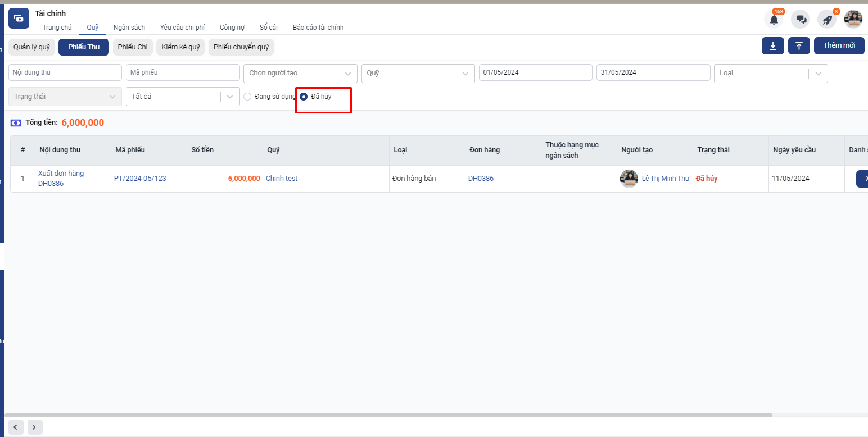The image size is (868, 437).
Task: Open the Loại filter dropdown
Action: coord(770,73)
